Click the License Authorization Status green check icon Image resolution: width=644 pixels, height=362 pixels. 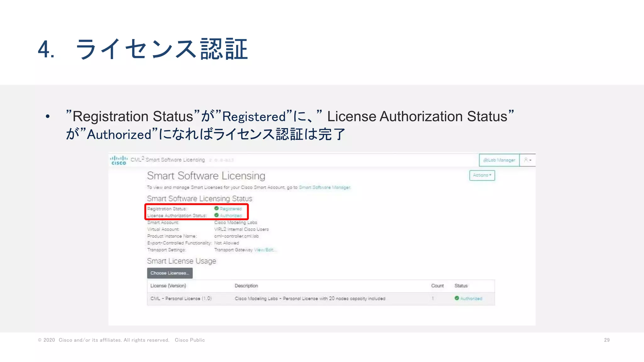[216, 215]
